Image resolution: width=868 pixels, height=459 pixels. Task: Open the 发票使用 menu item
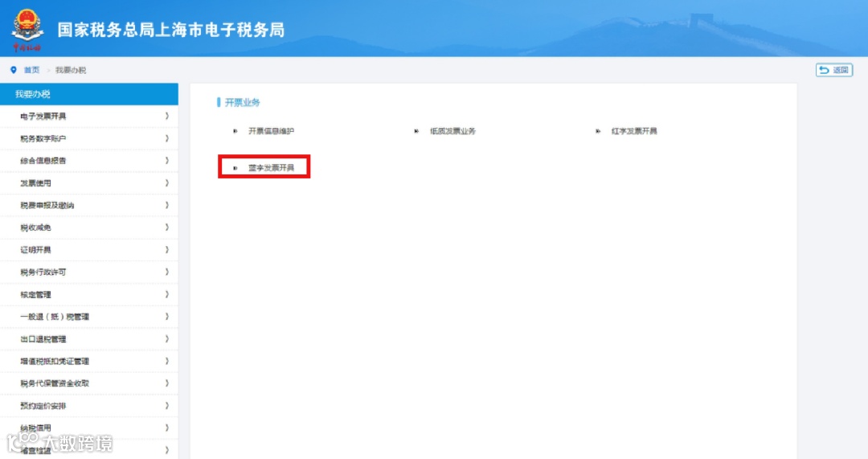coord(89,182)
